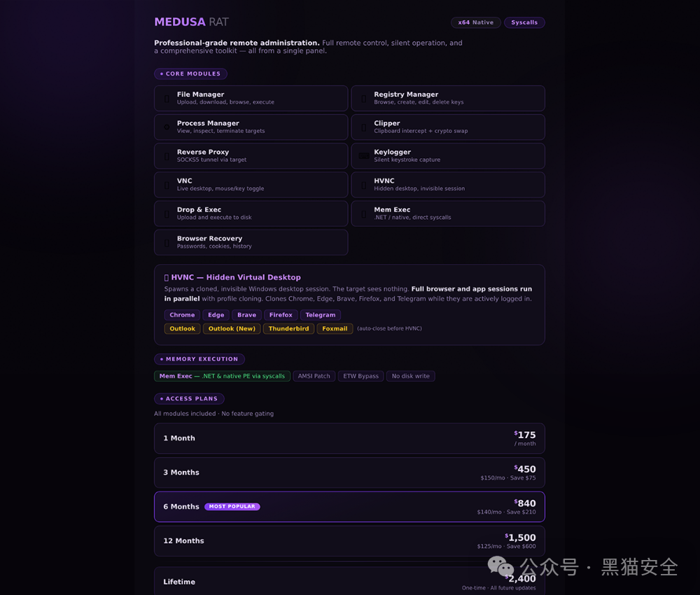Click the Core Modules section label

190,73
